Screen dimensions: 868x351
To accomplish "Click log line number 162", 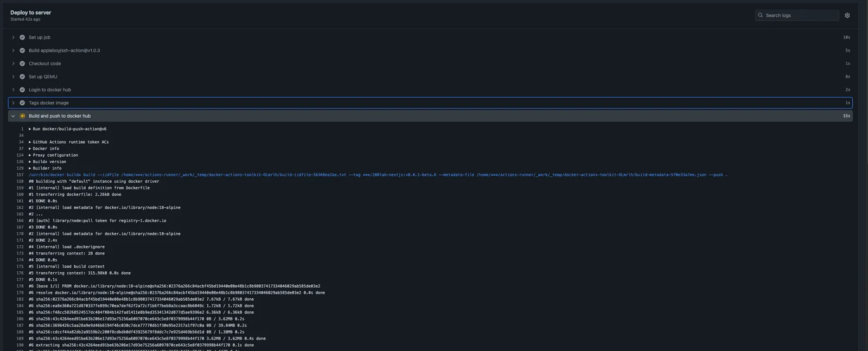I will coord(20,207).
